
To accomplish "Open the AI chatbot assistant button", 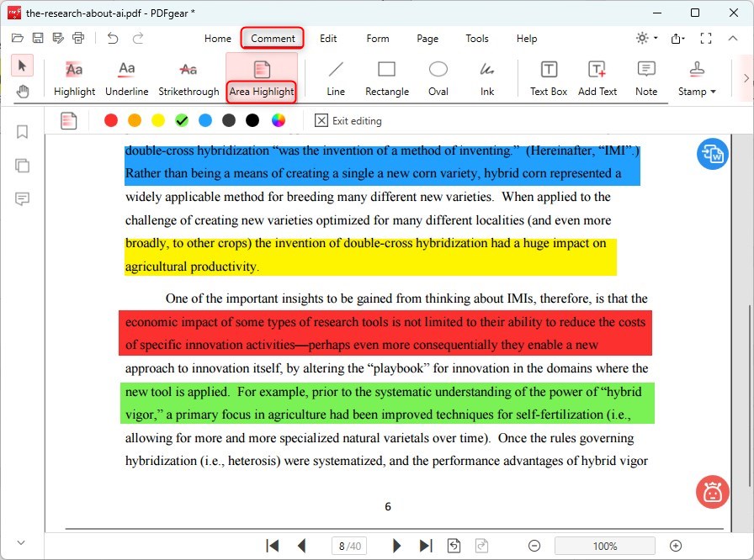I will [x=712, y=492].
